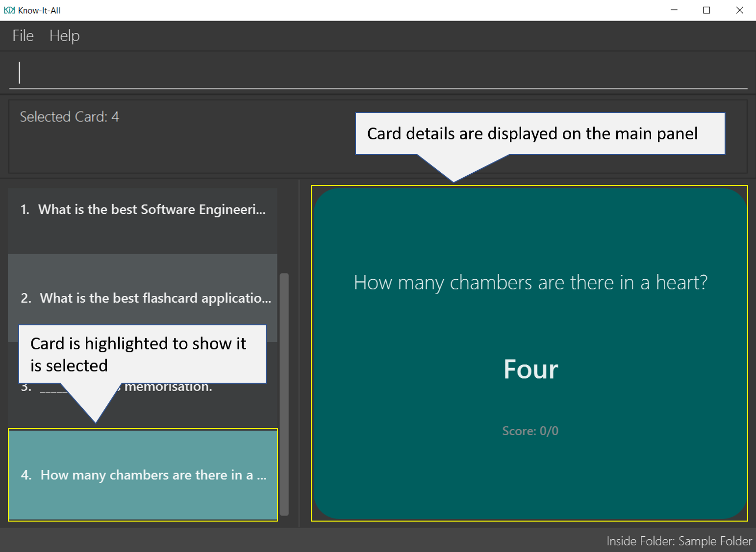
Task: Click the Know-It-All app icon in title bar
Action: tap(9, 10)
